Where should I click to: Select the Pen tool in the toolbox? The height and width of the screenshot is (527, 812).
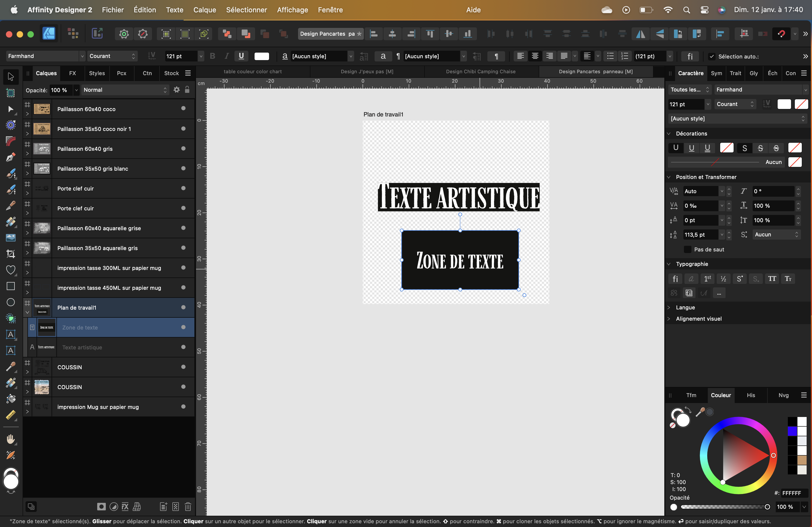[x=10, y=158]
